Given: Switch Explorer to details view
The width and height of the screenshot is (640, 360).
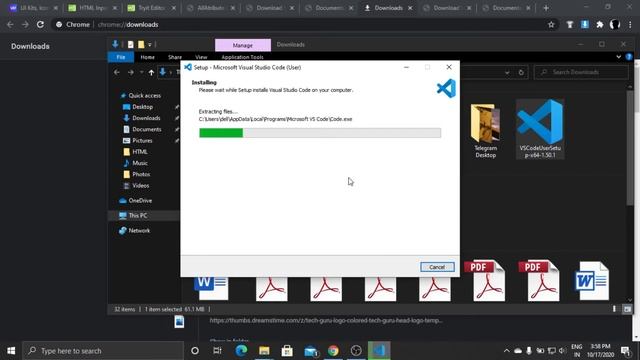Looking at the screenshot, I should [614, 309].
